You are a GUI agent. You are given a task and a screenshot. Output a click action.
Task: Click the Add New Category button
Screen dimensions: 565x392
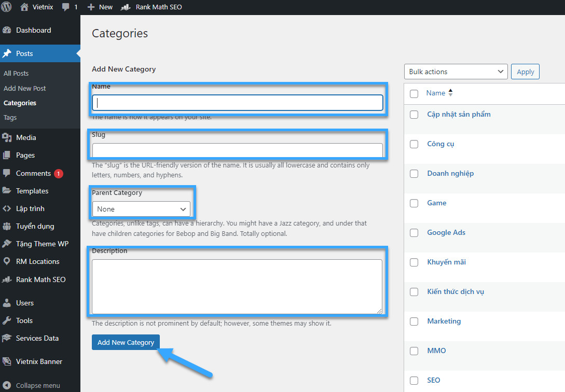[126, 342]
